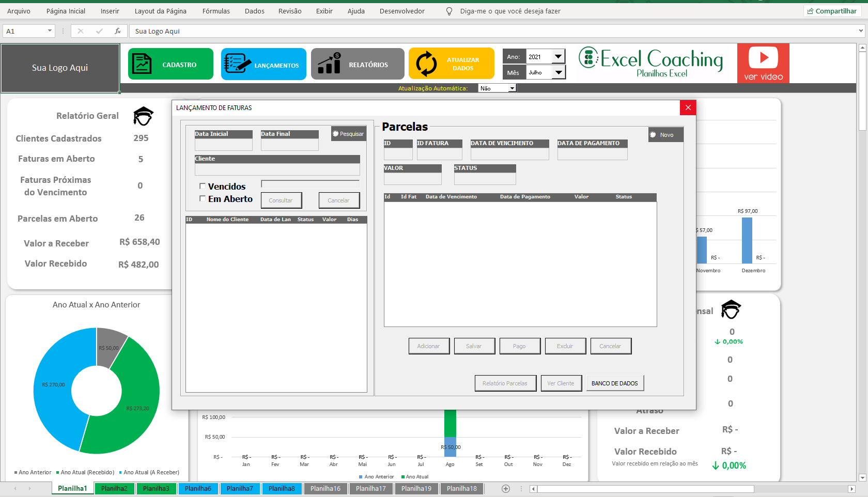Open the Atualização Automática dropdown
Image resolution: width=868 pixels, height=497 pixels.
pyautogui.click(x=512, y=88)
